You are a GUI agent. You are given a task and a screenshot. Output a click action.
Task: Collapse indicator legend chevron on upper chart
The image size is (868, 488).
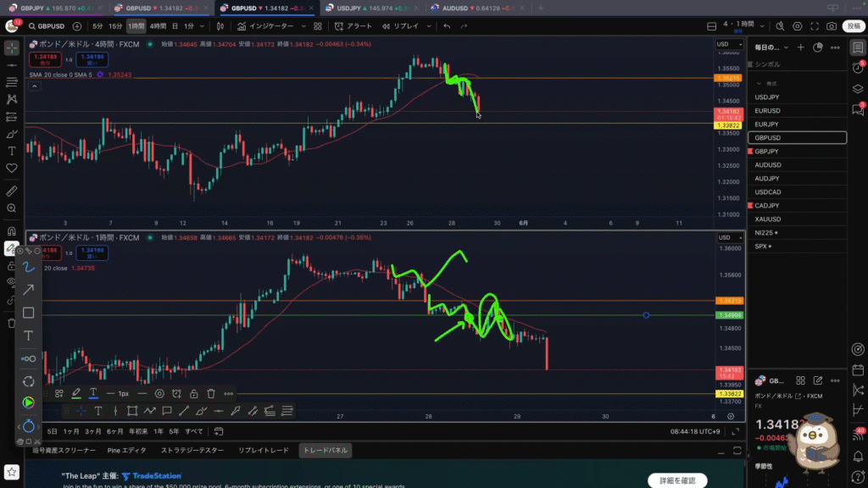click(34, 86)
